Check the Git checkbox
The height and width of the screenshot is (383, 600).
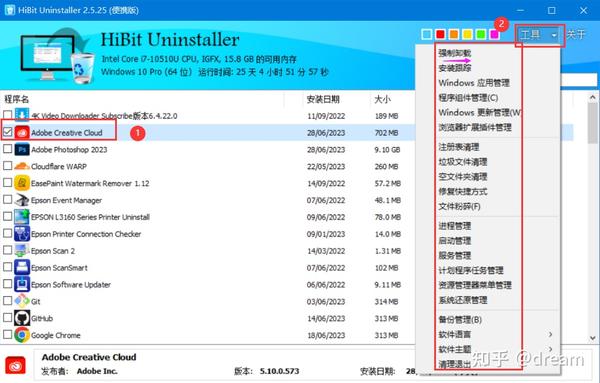7,300
